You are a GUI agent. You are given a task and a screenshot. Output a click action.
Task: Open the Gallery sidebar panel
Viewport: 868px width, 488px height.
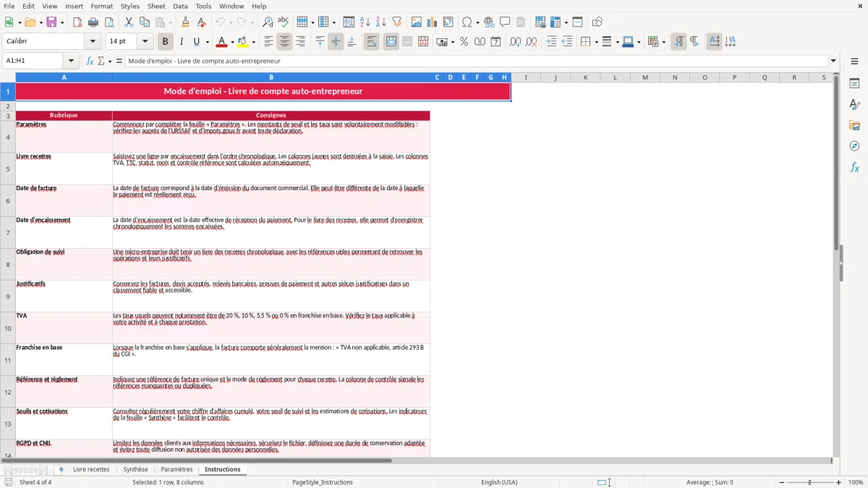854,126
